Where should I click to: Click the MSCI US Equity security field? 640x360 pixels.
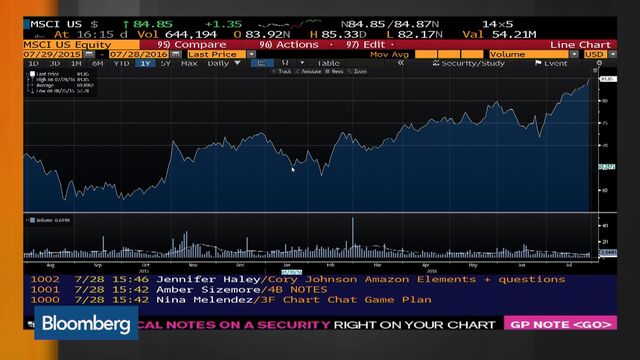81,44
